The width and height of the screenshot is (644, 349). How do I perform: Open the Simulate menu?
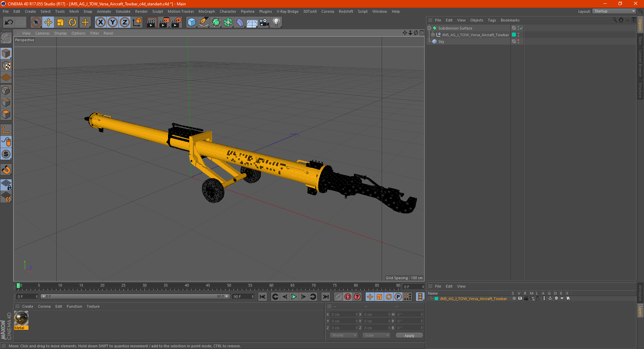click(123, 11)
